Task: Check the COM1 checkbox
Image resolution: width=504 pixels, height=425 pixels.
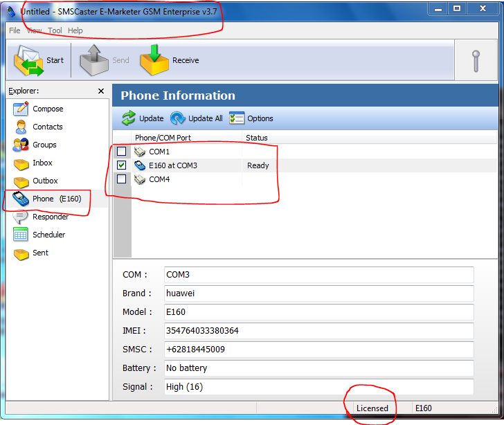Action: point(122,151)
